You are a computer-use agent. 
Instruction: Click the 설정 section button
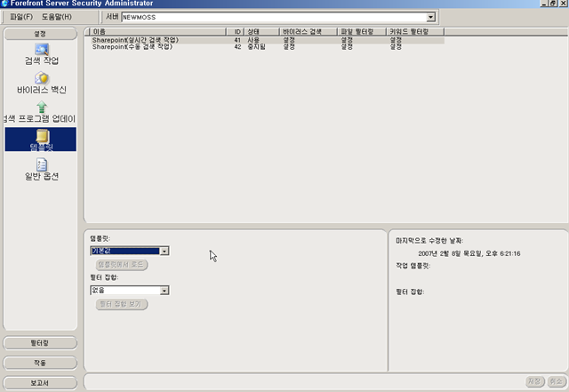[x=40, y=34]
